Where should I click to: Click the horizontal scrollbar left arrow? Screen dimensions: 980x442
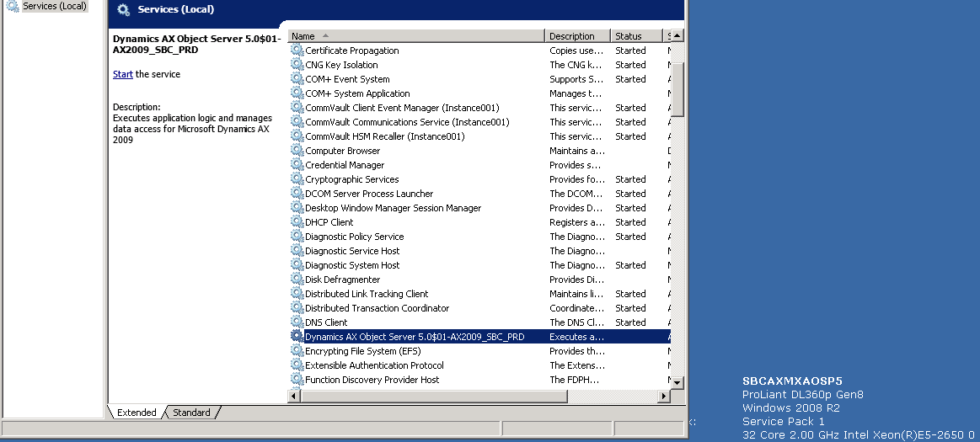point(294,396)
